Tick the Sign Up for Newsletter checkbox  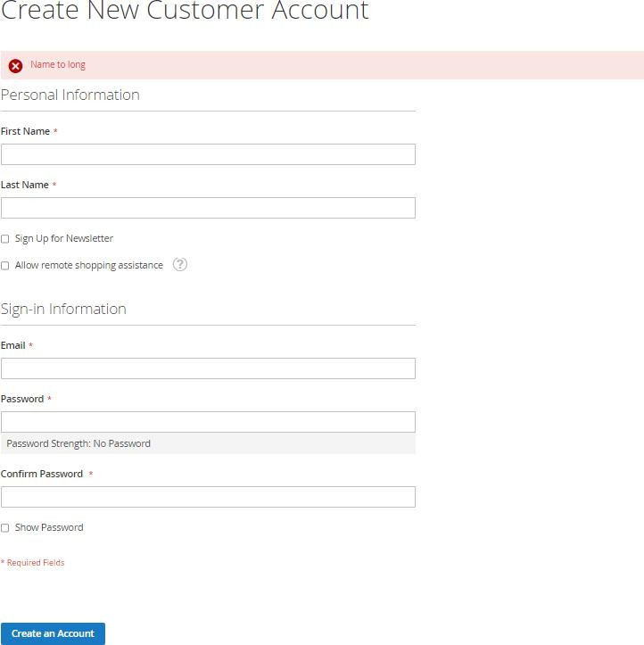point(5,239)
